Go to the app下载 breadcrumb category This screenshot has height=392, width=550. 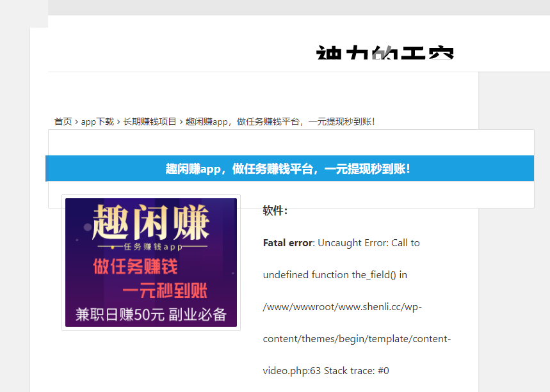tap(97, 122)
